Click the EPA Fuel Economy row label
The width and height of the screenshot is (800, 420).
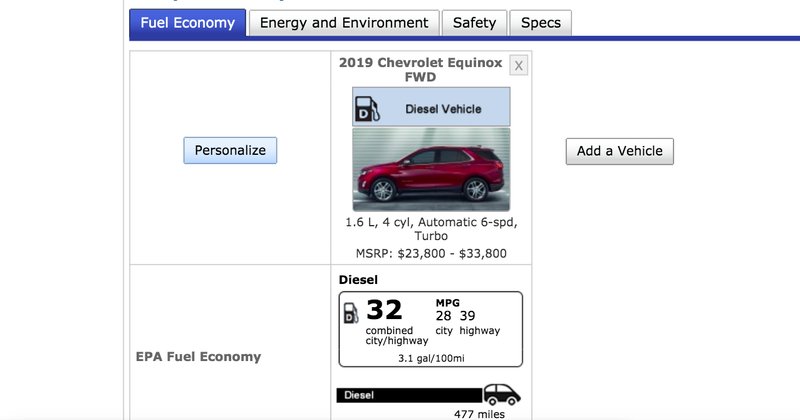tap(198, 357)
